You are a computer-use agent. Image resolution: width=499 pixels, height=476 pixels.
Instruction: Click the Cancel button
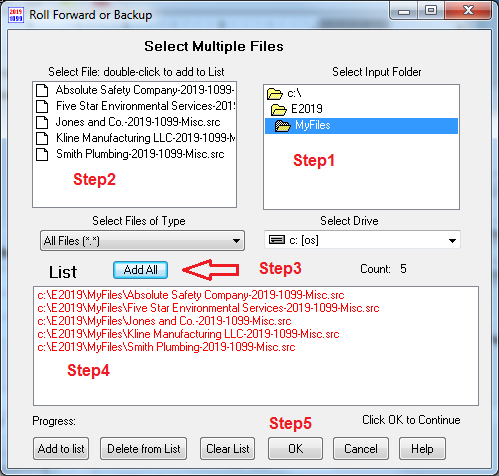(x=361, y=449)
